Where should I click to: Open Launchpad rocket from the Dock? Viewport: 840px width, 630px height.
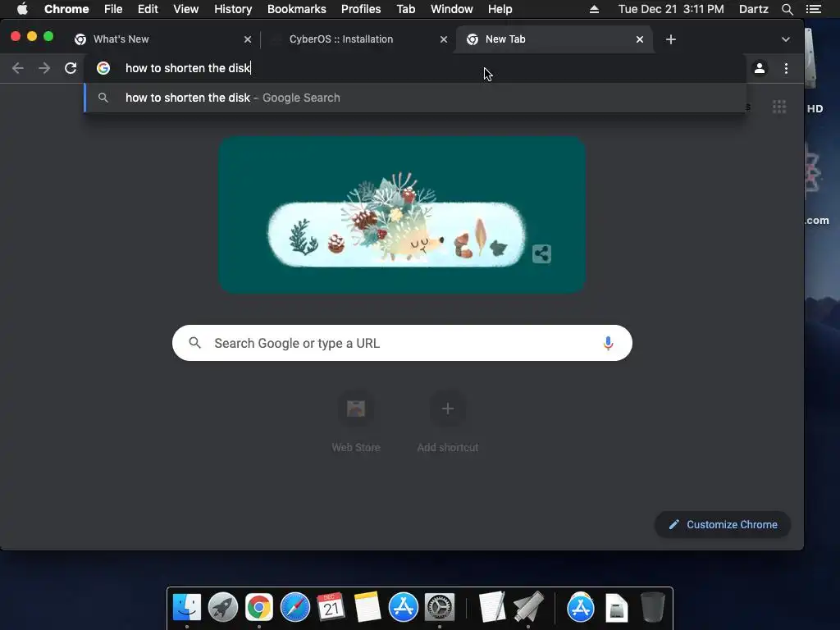[223, 608]
